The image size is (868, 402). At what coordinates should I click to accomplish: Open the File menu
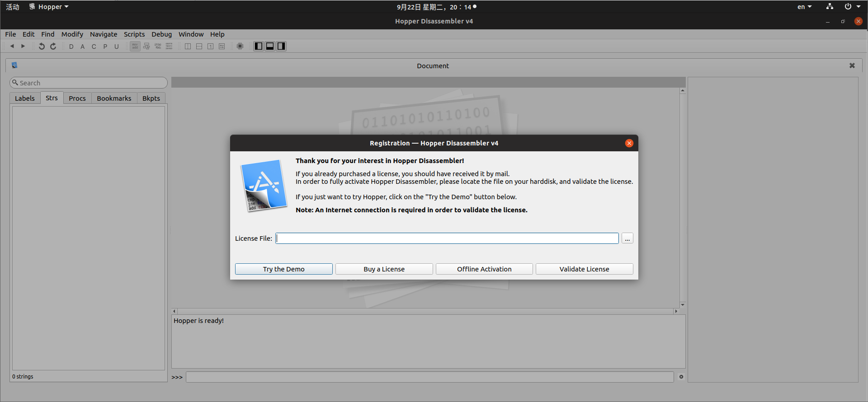pos(10,34)
